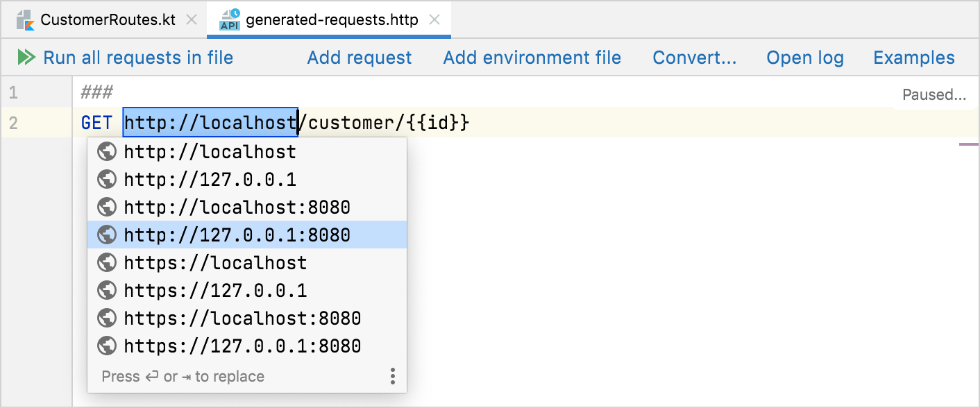The width and height of the screenshot is (980, 408).
Task: Click the Add request link
Action: tap(359, 58)
